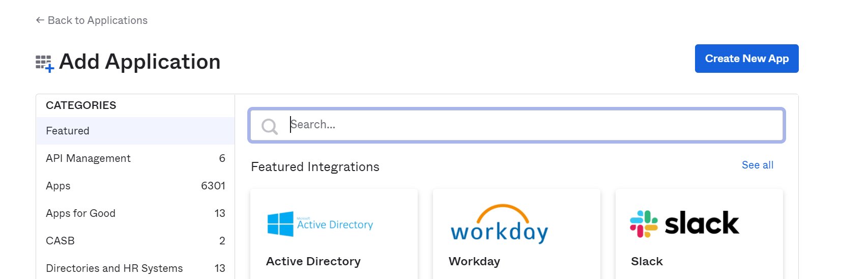The height and width of the screenshot is (279, 868).
Task: Open the Active Directory card title
Action: point(313,261)
